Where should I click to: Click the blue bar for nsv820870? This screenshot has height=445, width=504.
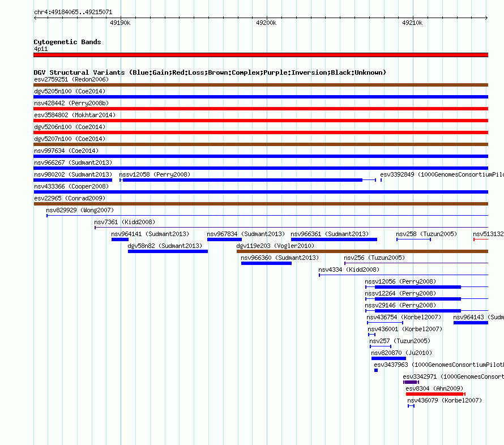pyautogui.click(x=388, y=358)
